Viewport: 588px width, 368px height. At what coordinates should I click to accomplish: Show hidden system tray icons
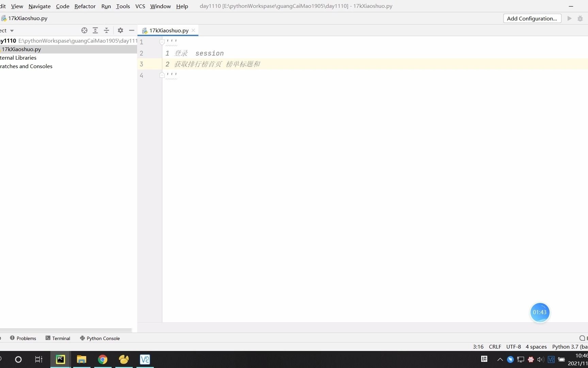(x=500, y=359)
